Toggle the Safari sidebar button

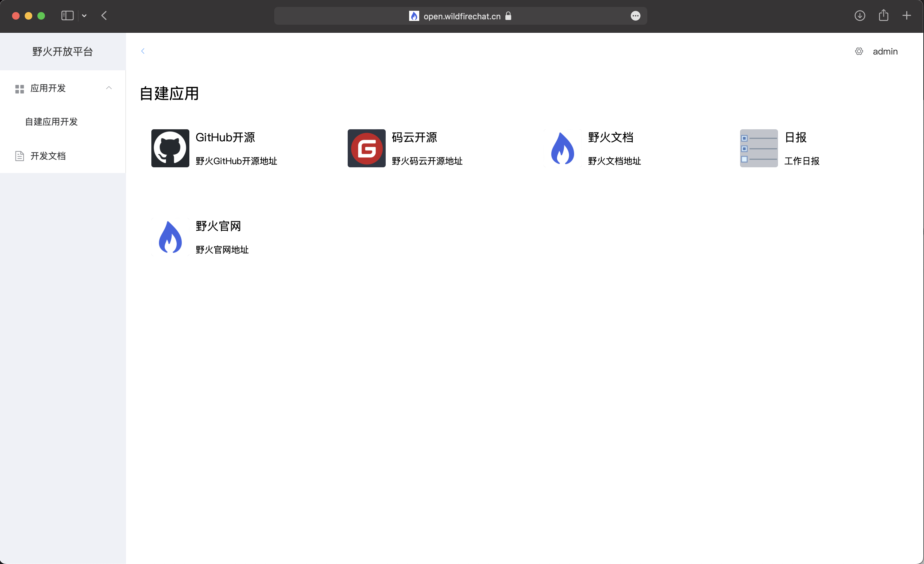[x=67, y=16]
